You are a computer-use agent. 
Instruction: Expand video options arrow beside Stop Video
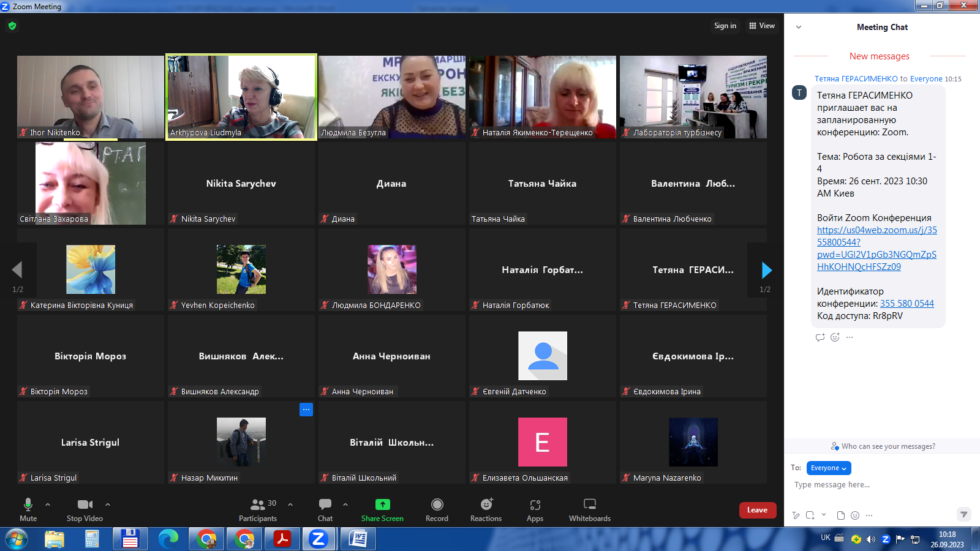click(x=108, y=504)
